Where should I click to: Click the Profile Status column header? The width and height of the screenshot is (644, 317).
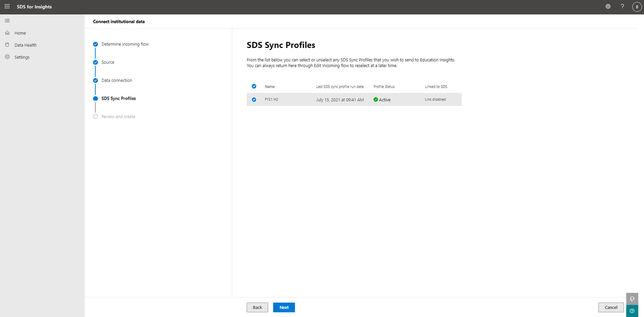[384, 86]
